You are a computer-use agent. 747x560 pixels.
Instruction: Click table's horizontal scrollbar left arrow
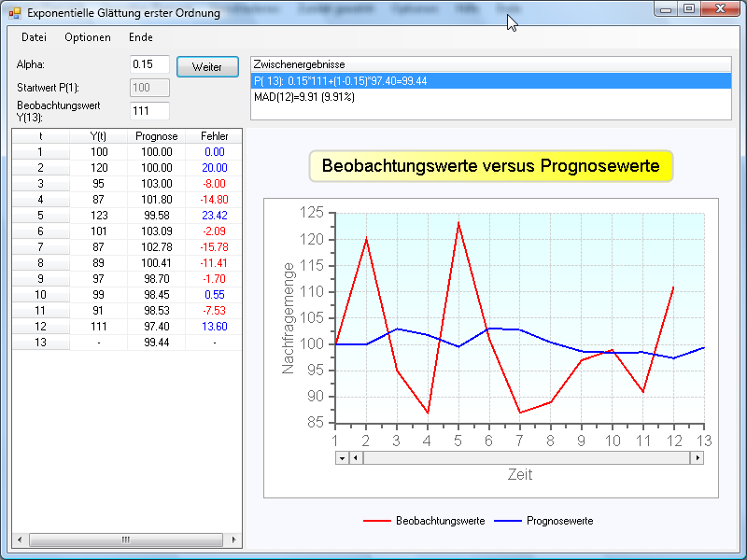click(x=18, y=540)
